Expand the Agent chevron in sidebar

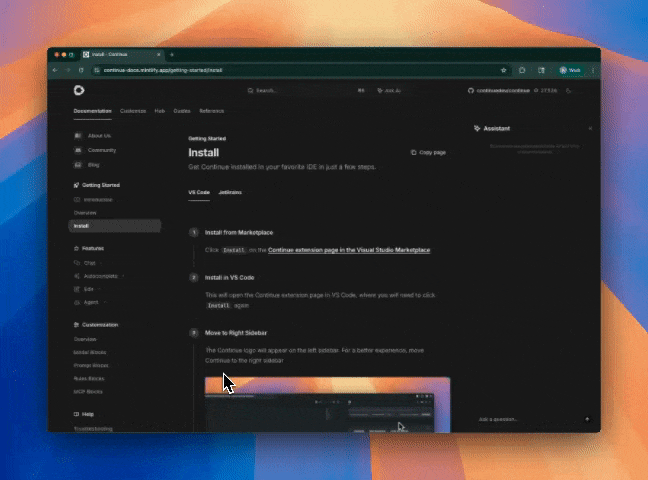pos(105,302)
